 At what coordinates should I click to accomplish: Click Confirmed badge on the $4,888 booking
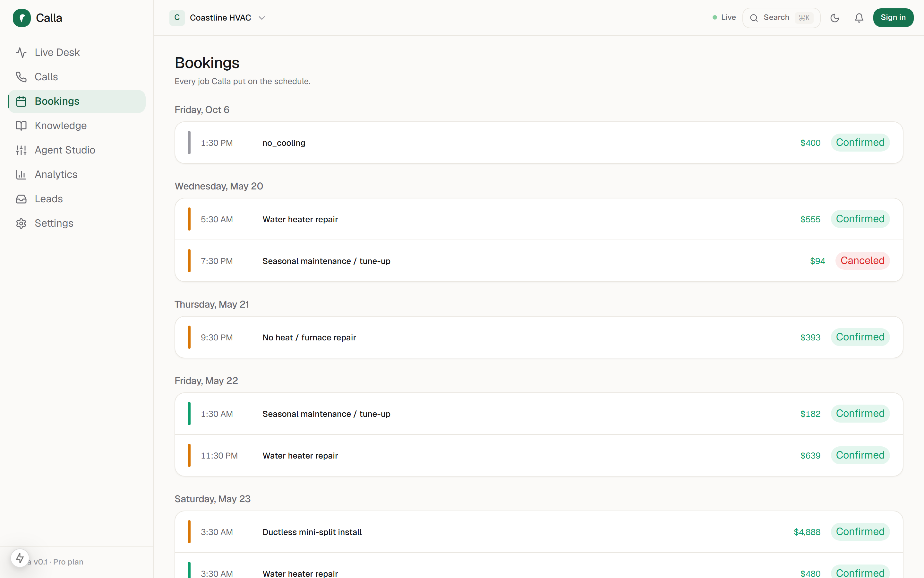click(860, 532)
